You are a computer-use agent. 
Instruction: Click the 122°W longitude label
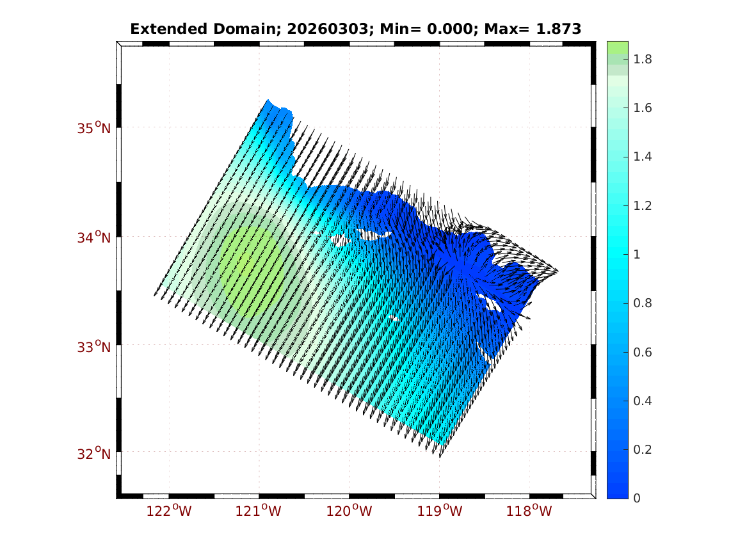click(x=170, y=511)
